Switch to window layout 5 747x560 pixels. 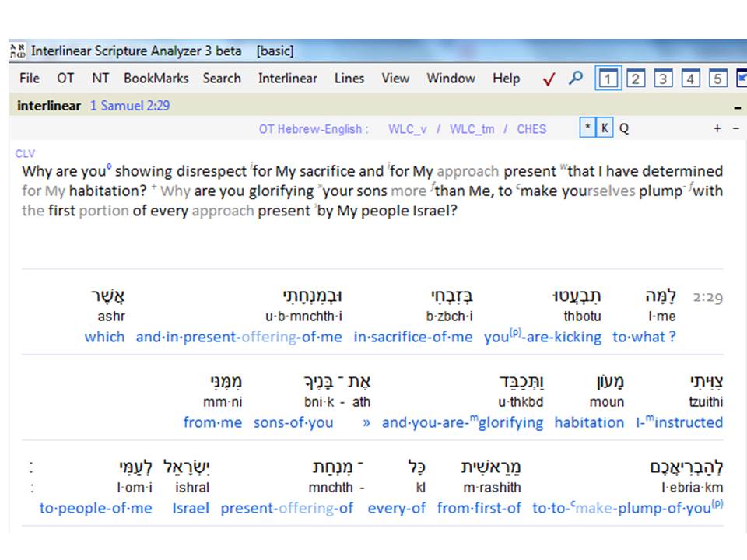coord(718,79)
